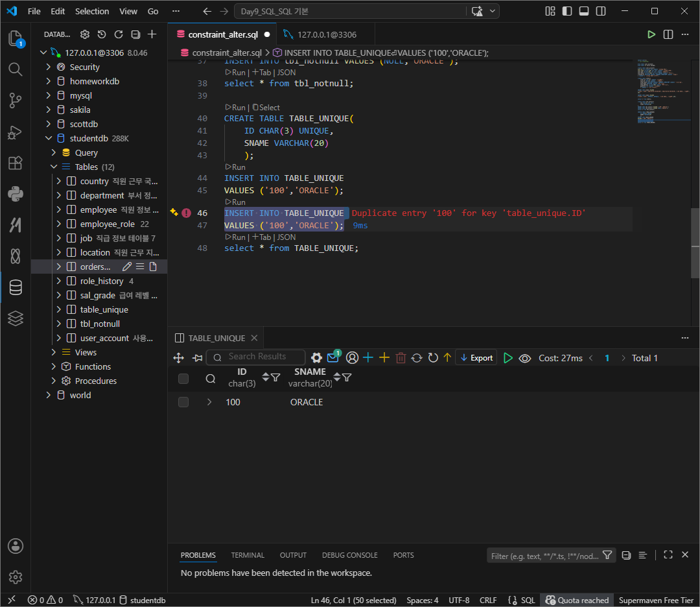This screenshot has width=700, height=607.
Task: Delete selected row with trash icon
Action: point(401,358)
